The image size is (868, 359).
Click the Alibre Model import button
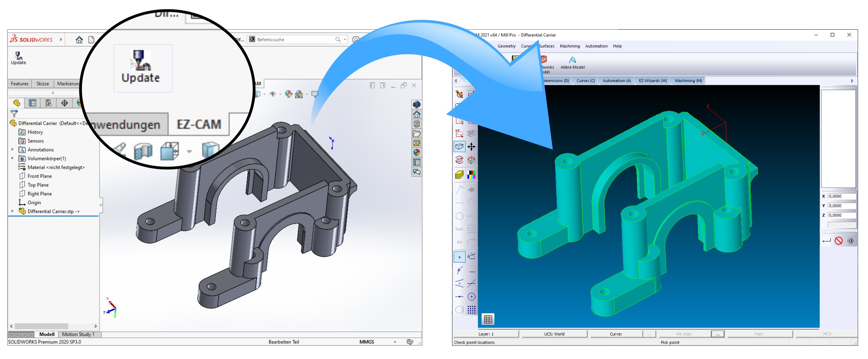(x=572, y=63)
